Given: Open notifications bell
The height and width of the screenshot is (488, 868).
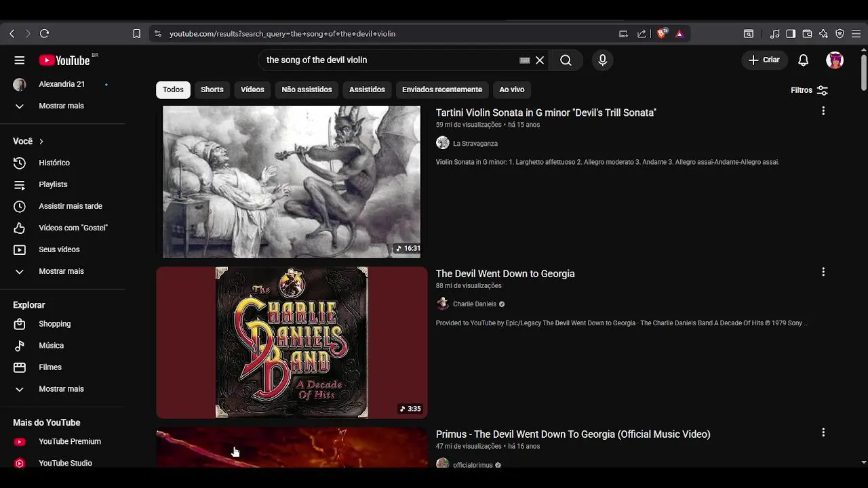Looking at the screenshot, I should [803, 60].
